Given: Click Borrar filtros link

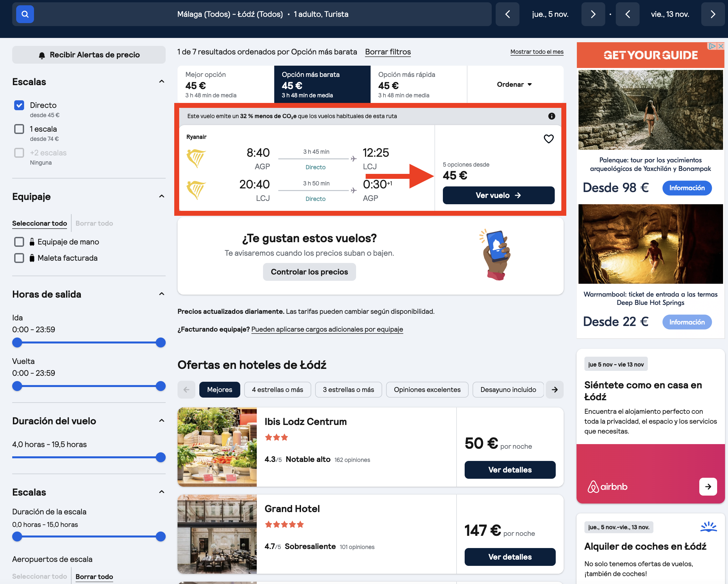Looking at the screenshot, I should point(388,52).
